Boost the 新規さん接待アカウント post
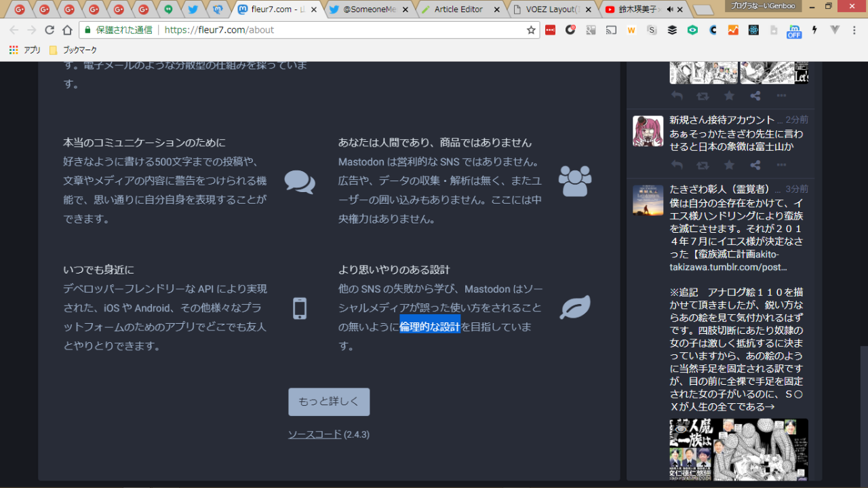 (703, 165)
